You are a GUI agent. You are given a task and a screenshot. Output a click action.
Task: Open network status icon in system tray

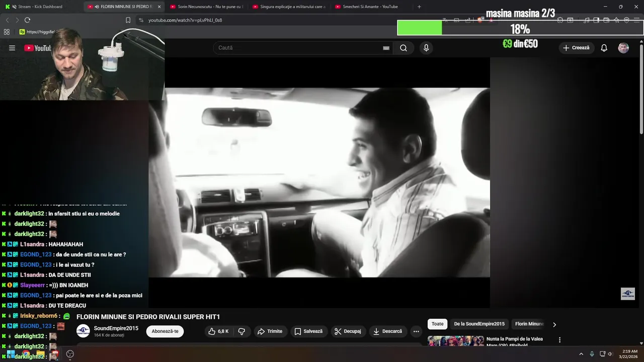tap(602, 354)
